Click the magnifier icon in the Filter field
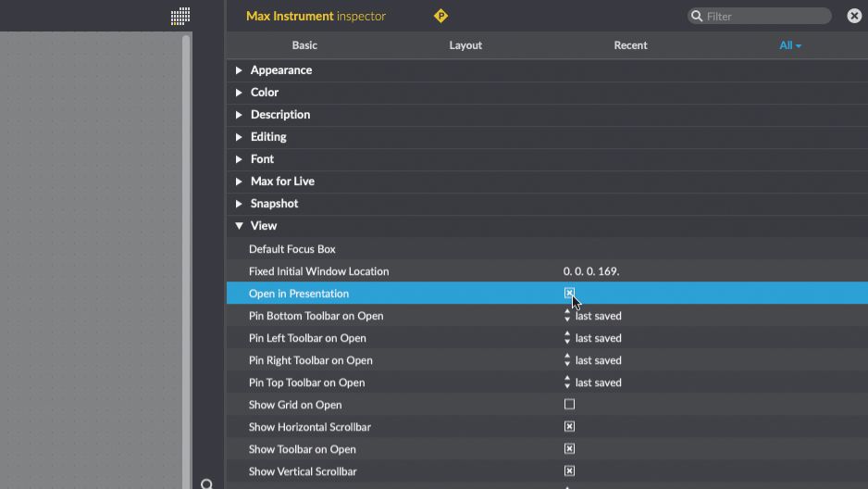This screenshot has height=489, width=868. tap(696, 16)
